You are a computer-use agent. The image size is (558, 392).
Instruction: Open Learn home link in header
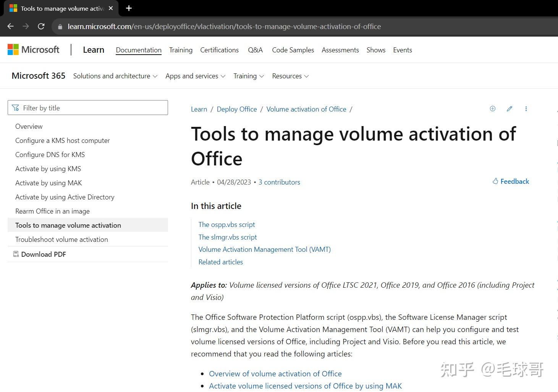(x=94, y=50)
